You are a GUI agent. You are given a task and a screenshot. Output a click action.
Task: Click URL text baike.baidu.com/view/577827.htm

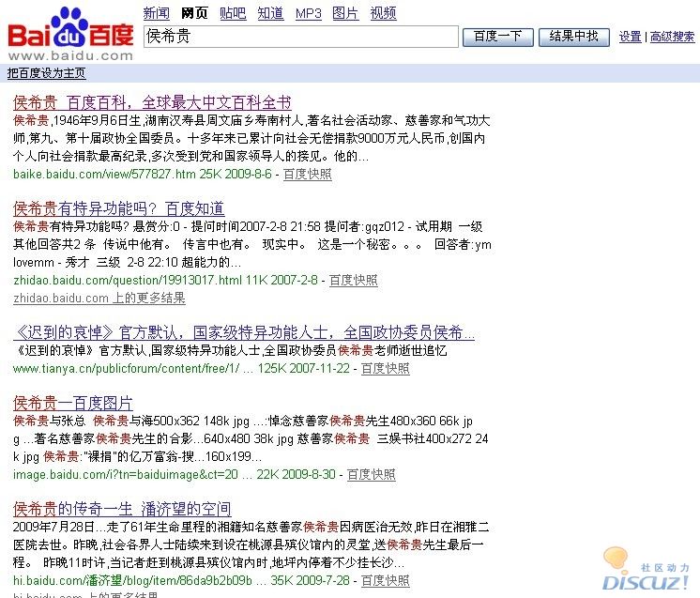tap(104, 174)
